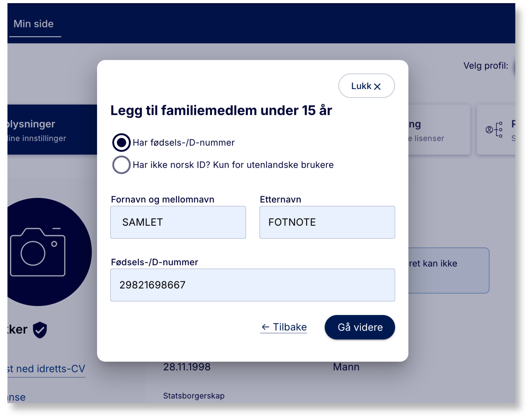Click the camera icon on profile picture
The width and height of the screenshot is (532, 419).
coord(38,252)
